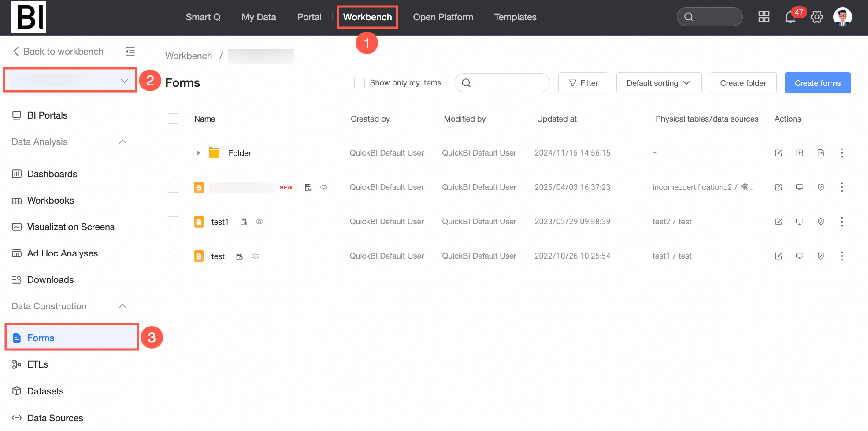868x431 pixels.
Task: Click the data management icon beside test1
Action: (x=244, y=222)
